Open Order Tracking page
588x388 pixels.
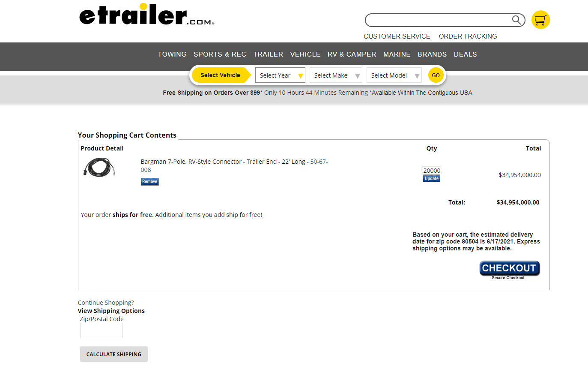click(468, 36)
